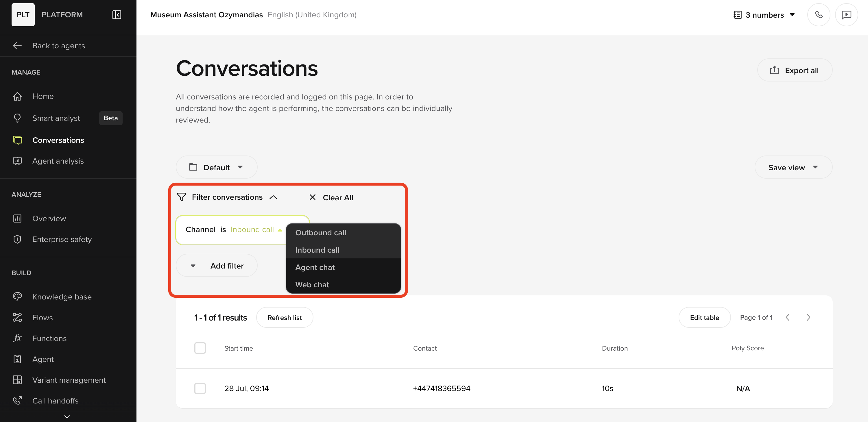868x422 pixels.
Task: Click Export all button
Action: 794,71
